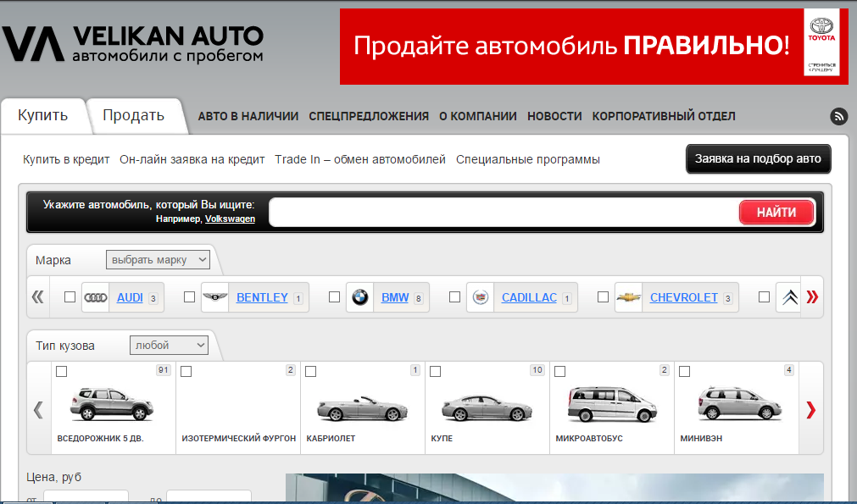Focus the car search input field
Image resolution: width=857 pixels, height=504 pixels.
503,213
